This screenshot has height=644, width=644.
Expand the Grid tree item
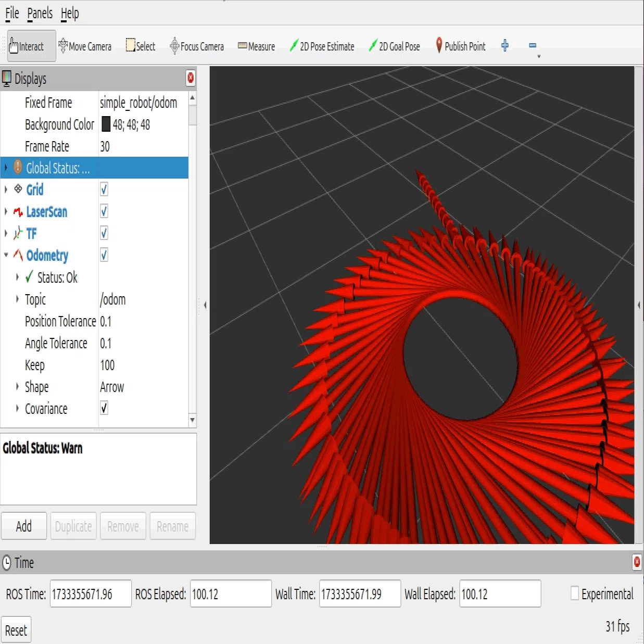(x=6, y=190)
